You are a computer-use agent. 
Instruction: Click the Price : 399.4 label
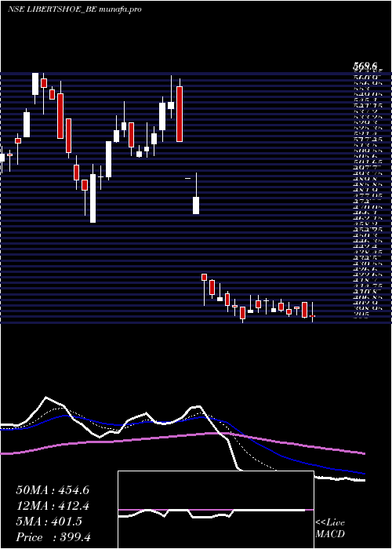53,537
